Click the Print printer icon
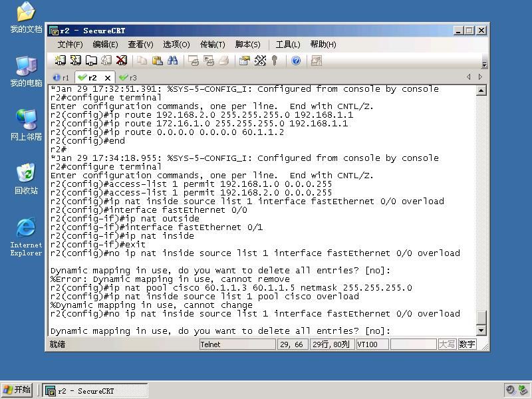This screenshot has height=399, width=532. coord(224,61)
